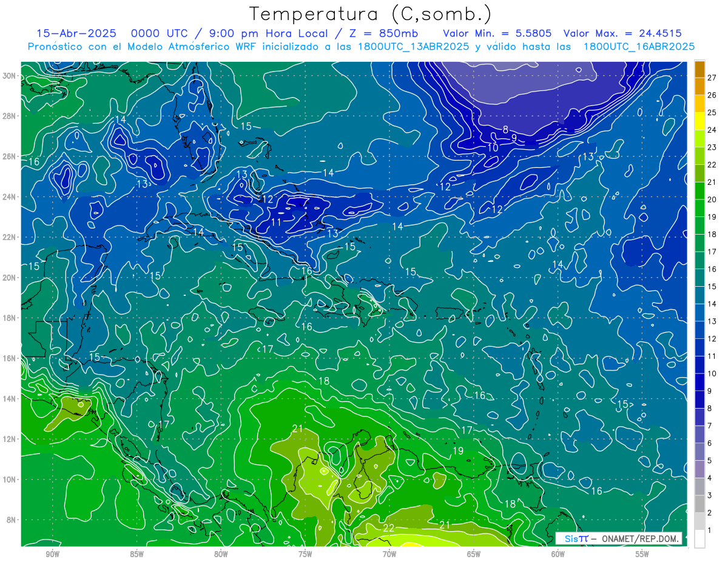Click the '80W' longitude axis label
This screenshot has height=562, width=728.
pyautogui.click(x=221, y=554)
